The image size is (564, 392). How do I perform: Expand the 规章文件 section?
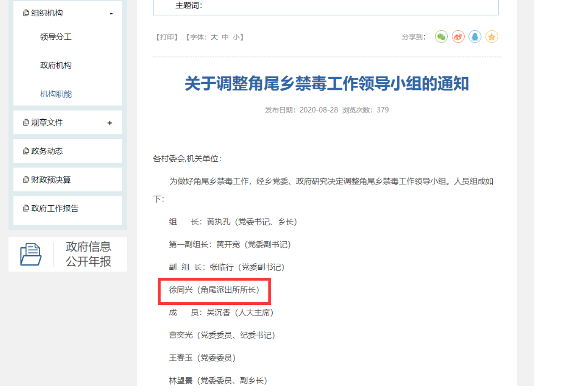click(109, 122)
